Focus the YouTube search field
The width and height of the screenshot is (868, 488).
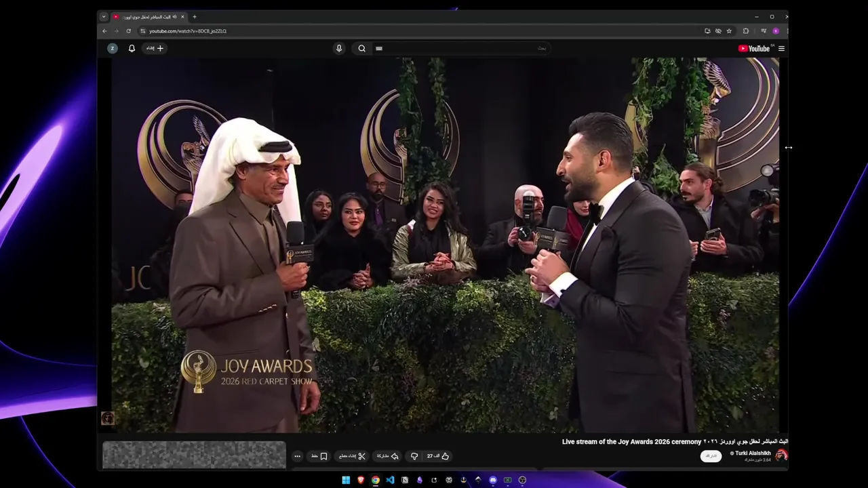coord(461,48)
